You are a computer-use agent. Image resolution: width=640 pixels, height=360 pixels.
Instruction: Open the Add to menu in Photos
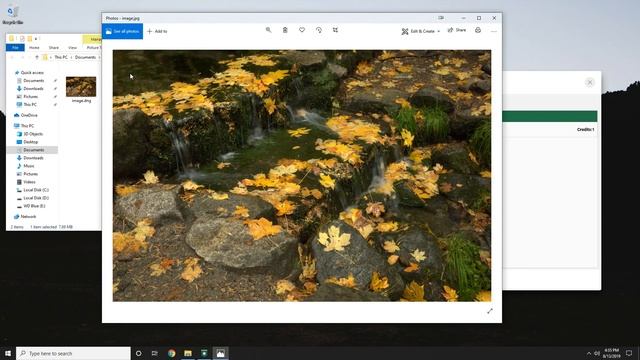coord(157,31)
